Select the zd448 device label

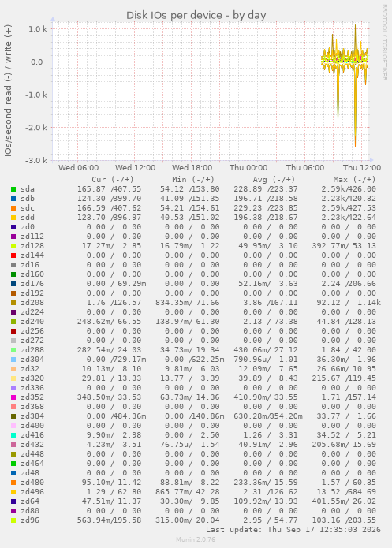pos(32,454)
